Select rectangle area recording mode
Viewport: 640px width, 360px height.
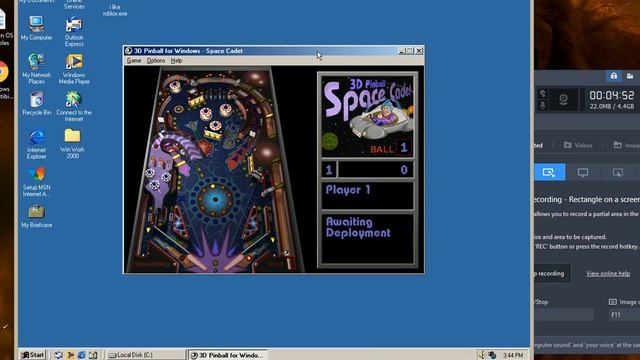pyautogui.click(x=549, y=172)
